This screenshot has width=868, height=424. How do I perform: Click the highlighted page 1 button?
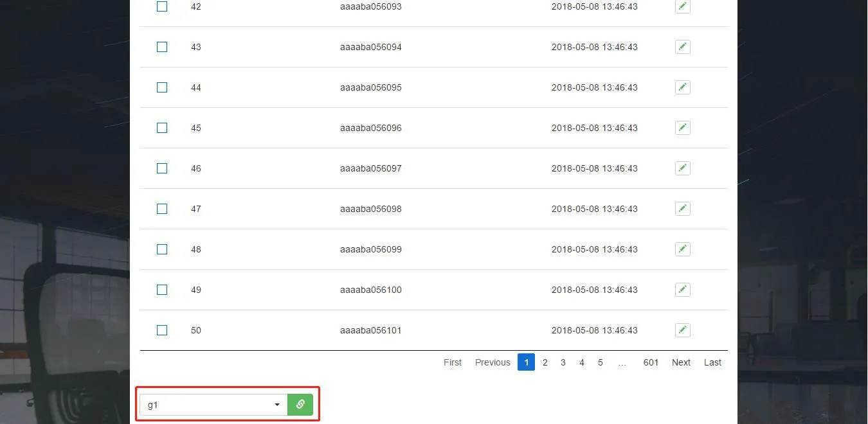pyautogui.click(x=526, y=362)
